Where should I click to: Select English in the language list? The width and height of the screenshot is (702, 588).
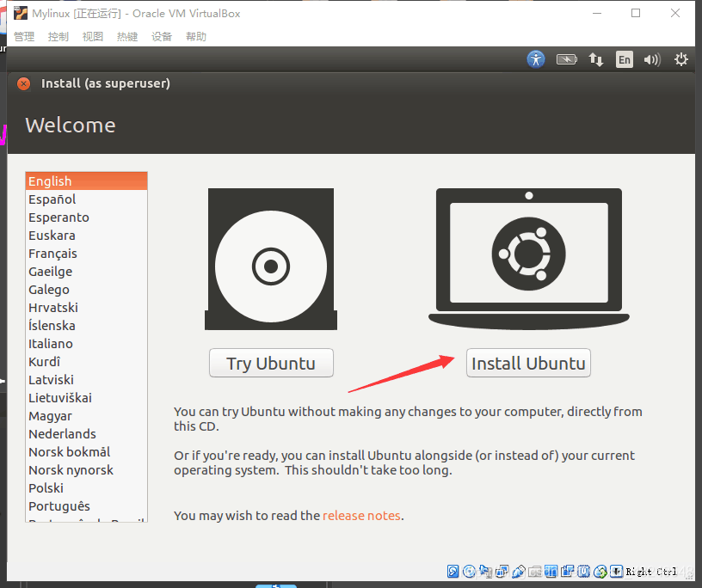[86, 181]
